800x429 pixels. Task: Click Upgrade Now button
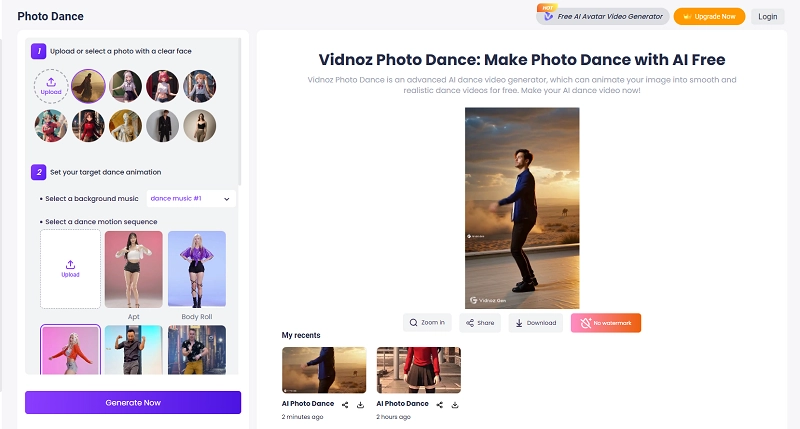[x=709, y=16]
